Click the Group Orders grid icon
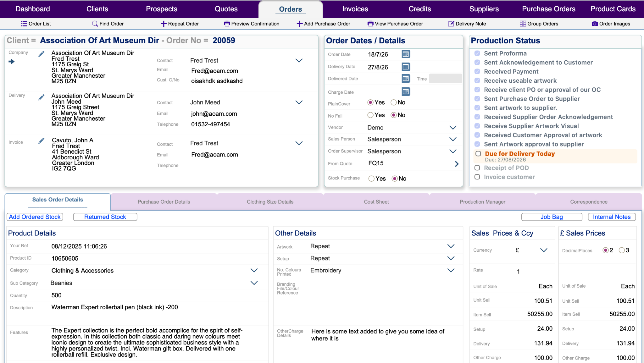This screenshot has width=644, height=363. pos(523,24)
